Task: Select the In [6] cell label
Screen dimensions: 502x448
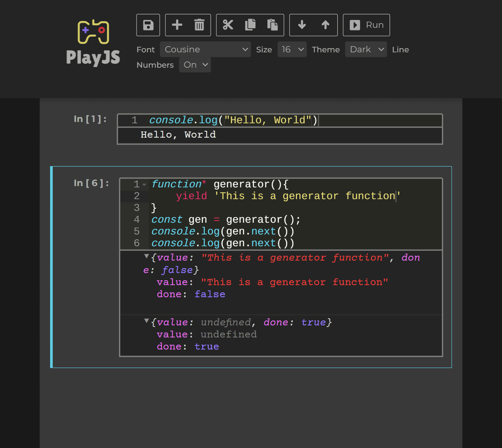Action: pyautogui.click(x=91, y=183)
